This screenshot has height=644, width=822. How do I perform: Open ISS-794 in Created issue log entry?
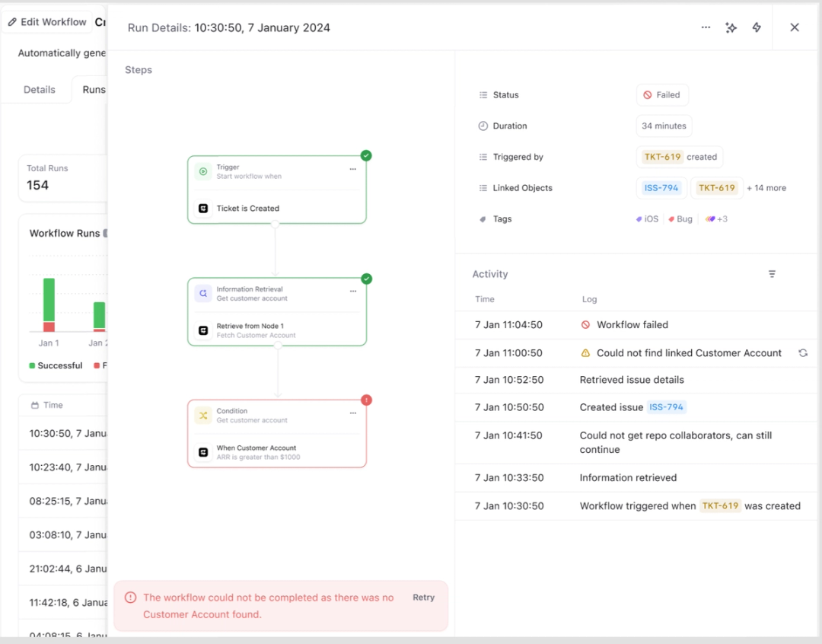click(666, 407)
